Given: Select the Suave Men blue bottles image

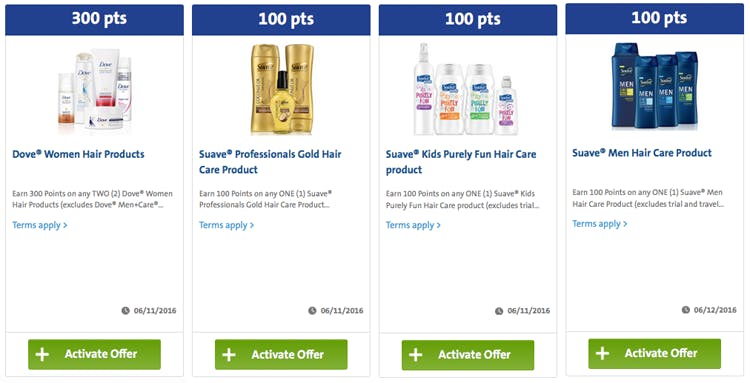Looking at the screenshot, I should coord(654,86).
